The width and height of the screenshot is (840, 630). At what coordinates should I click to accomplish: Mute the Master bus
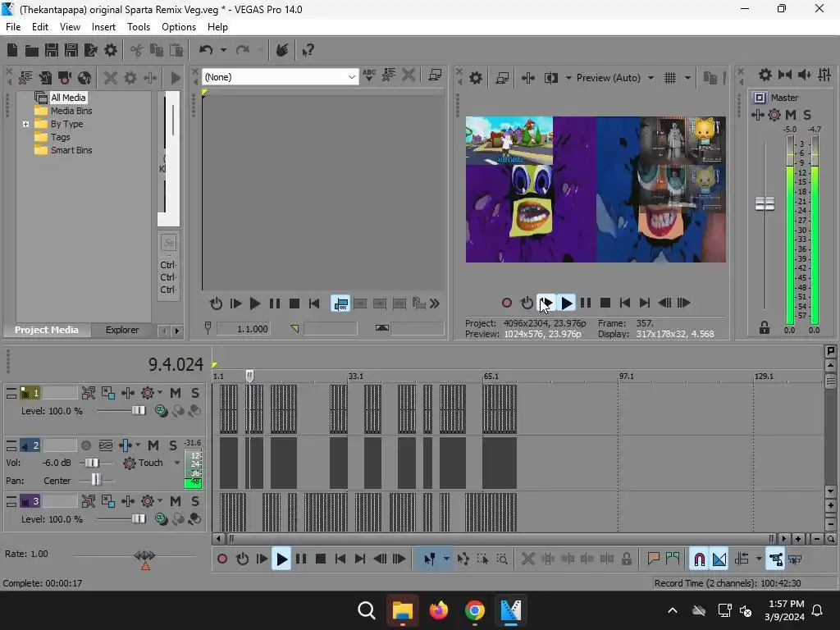click(790, 115)
